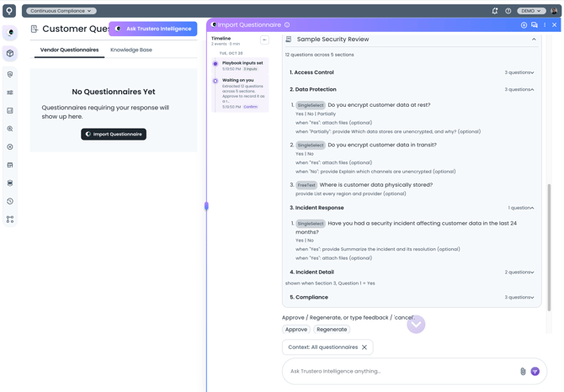Open the DEMO account dropdown
Screen dimensions: 564x392
531,11
